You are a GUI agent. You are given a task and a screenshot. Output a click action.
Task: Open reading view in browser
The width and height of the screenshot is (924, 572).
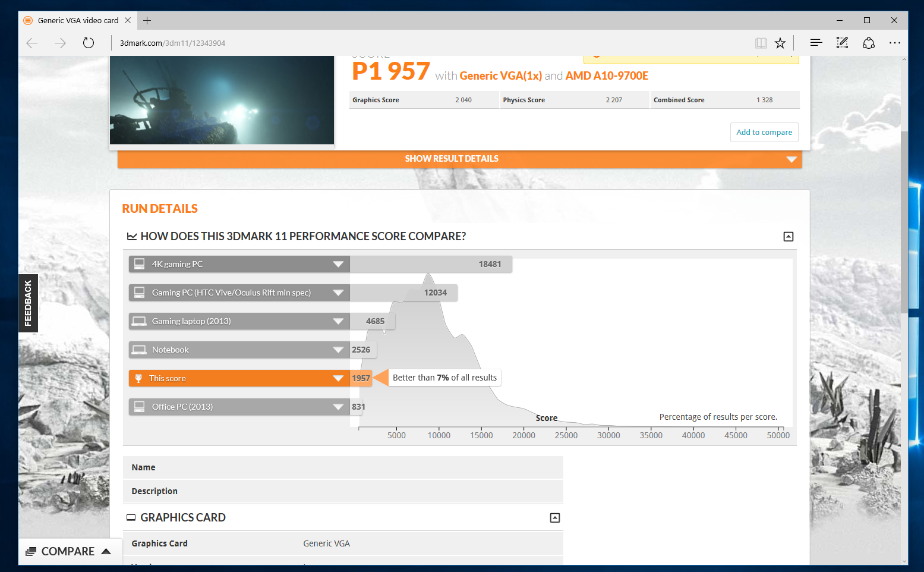click(x=761, y=43)
